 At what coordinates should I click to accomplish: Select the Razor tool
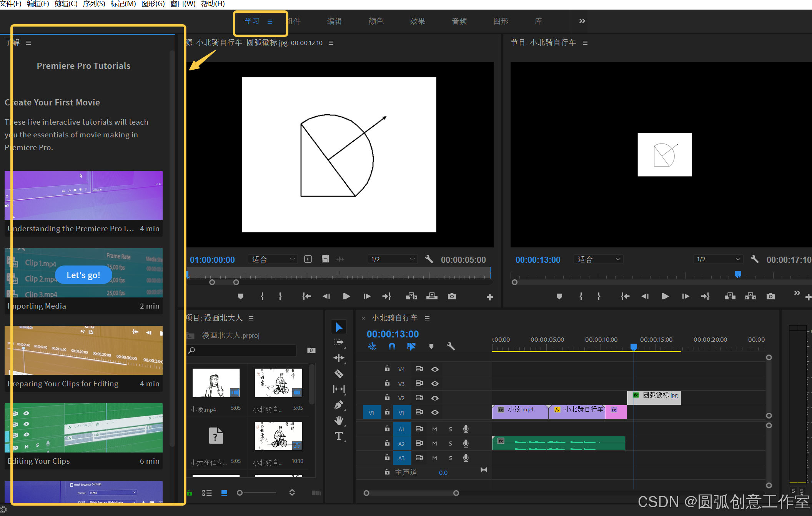pyautogui.click(x=339, y=374)
